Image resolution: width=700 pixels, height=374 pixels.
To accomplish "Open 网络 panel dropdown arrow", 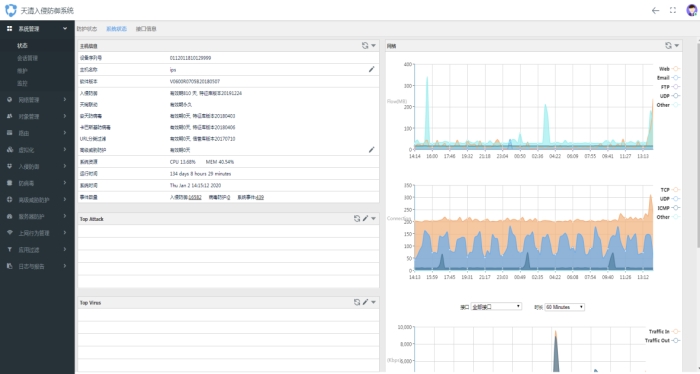I will tap(677, 46).
